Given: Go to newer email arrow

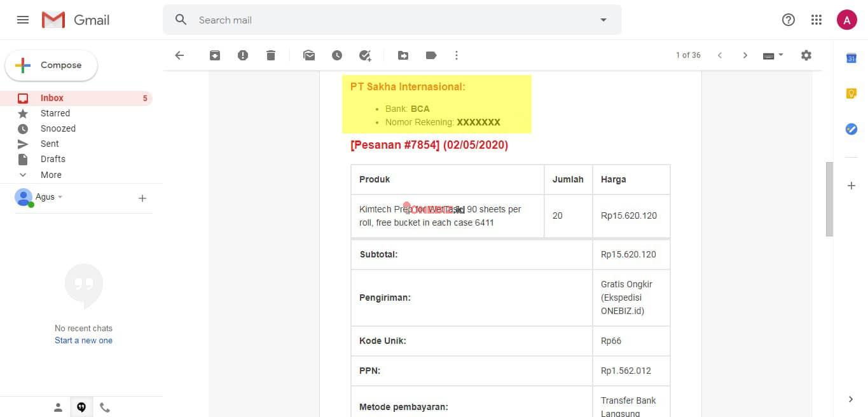Looking at the screenshot, I should click(x=720, y=55).
